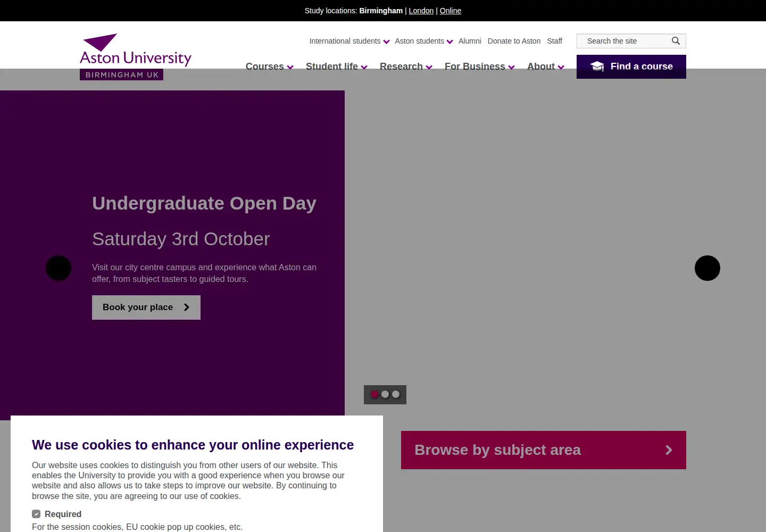Image resolution: width=766 pixels, height=532 pixels.
Task: Open Donate to Aston
Action: pos(514,41)
